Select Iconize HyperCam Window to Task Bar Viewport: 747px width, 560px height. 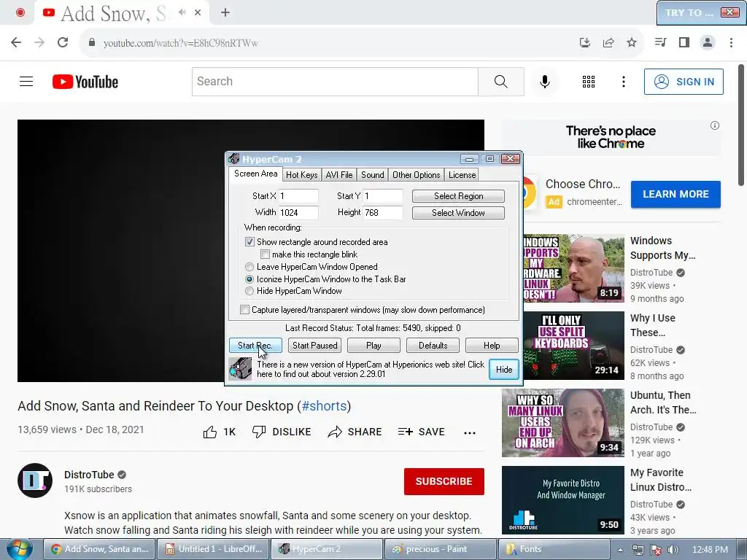tap(249, 279)
